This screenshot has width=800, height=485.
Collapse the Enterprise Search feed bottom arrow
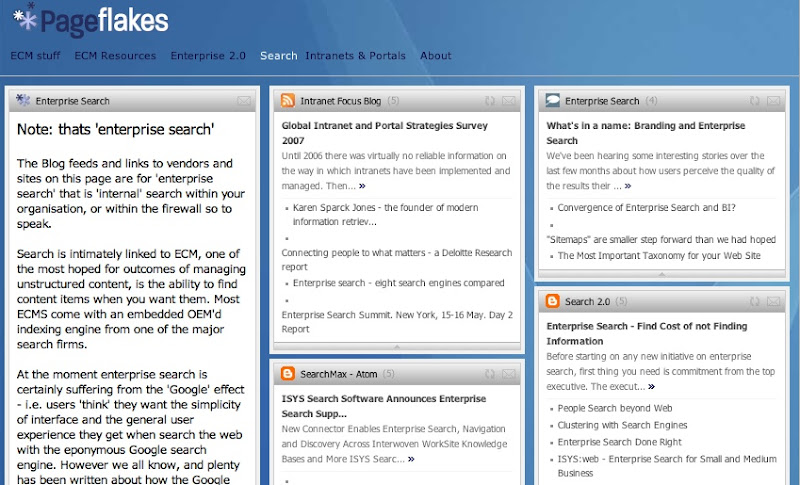(662, 273)
